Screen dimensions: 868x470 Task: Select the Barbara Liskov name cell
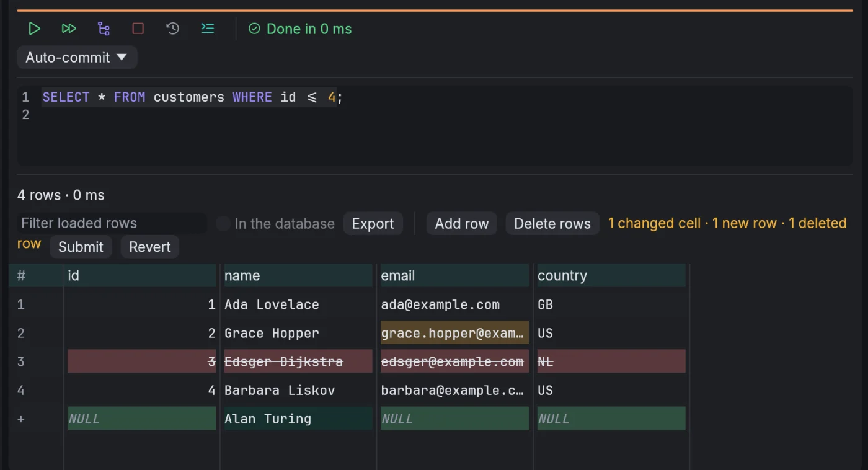tap(298, 390)
